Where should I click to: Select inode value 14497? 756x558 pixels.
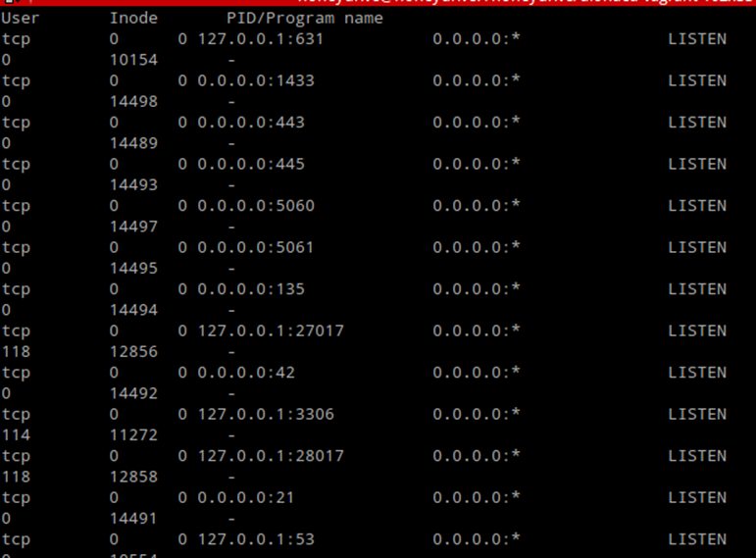point(133,227)
